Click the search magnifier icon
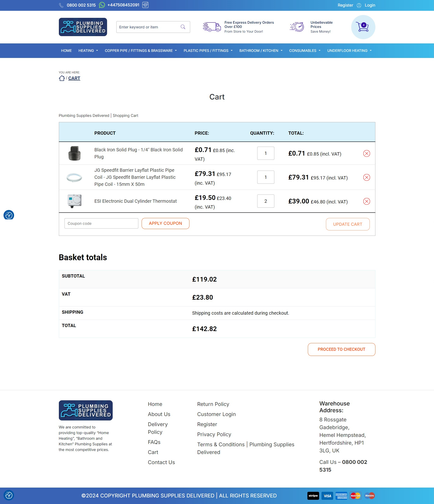Screen dimensions: 434x504 pyautogui.click(x=183, y=27)
